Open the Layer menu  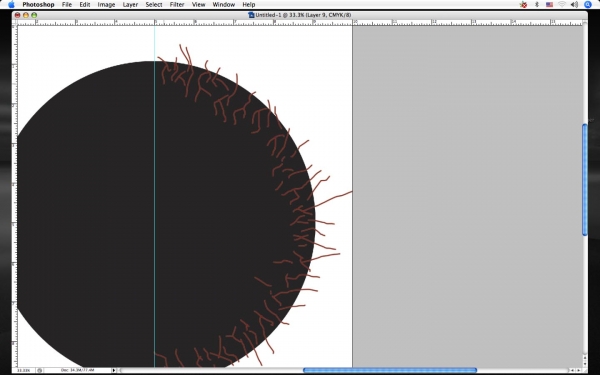[130, 5]
